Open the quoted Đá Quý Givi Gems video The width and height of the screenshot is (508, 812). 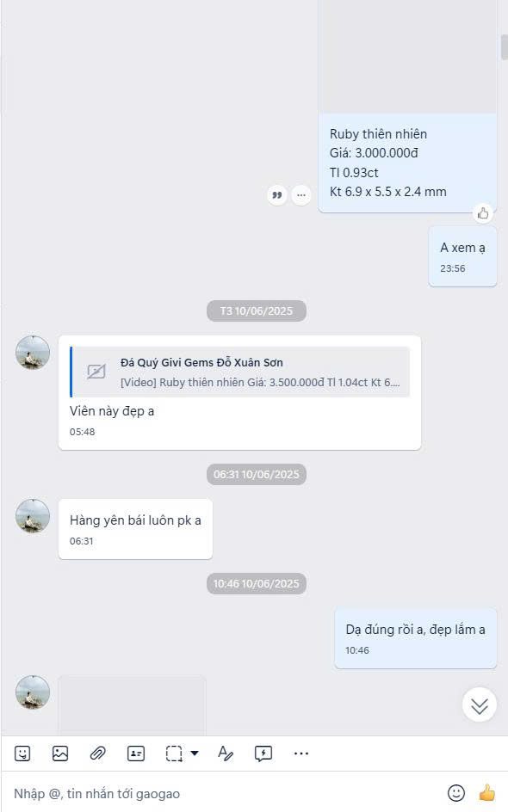pos(240,372)
